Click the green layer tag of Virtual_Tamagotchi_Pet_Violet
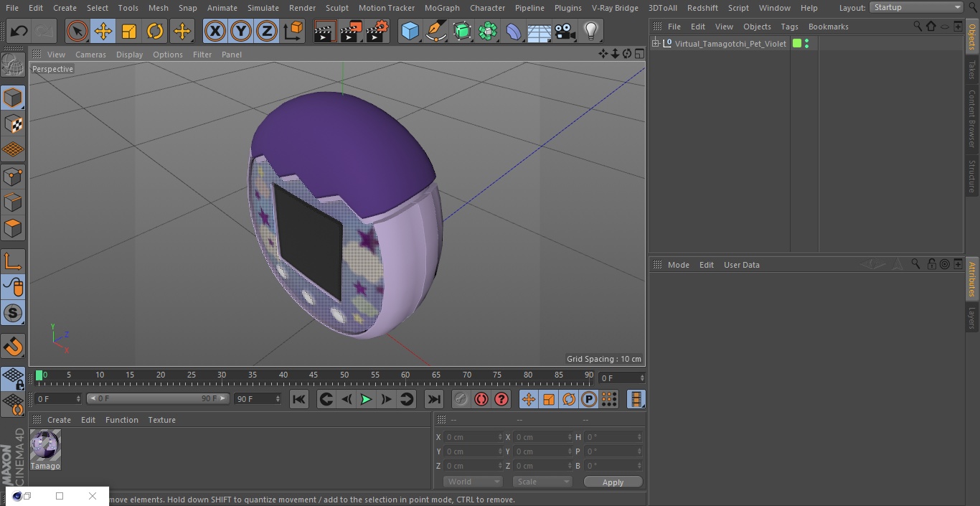980x506 pixels. click(797, 44)
